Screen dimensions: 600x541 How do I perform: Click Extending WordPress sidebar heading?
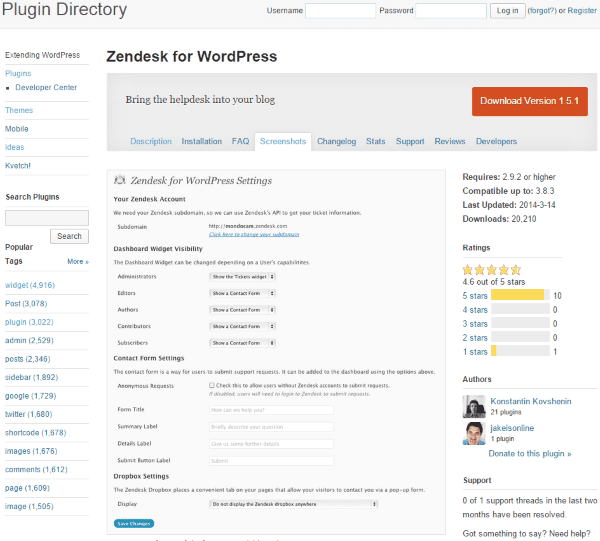point(42,55)
